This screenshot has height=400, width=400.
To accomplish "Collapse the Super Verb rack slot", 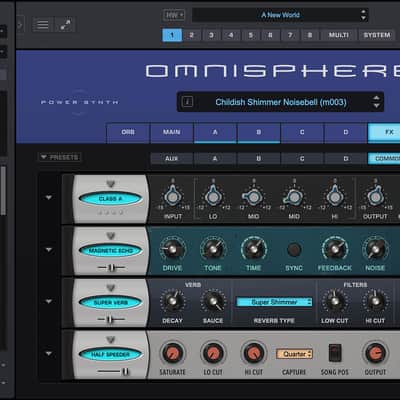I will pyautogui.click(x=49, y=301).
